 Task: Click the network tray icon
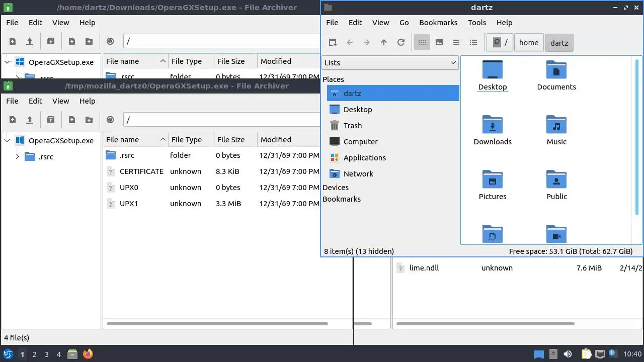600,354
